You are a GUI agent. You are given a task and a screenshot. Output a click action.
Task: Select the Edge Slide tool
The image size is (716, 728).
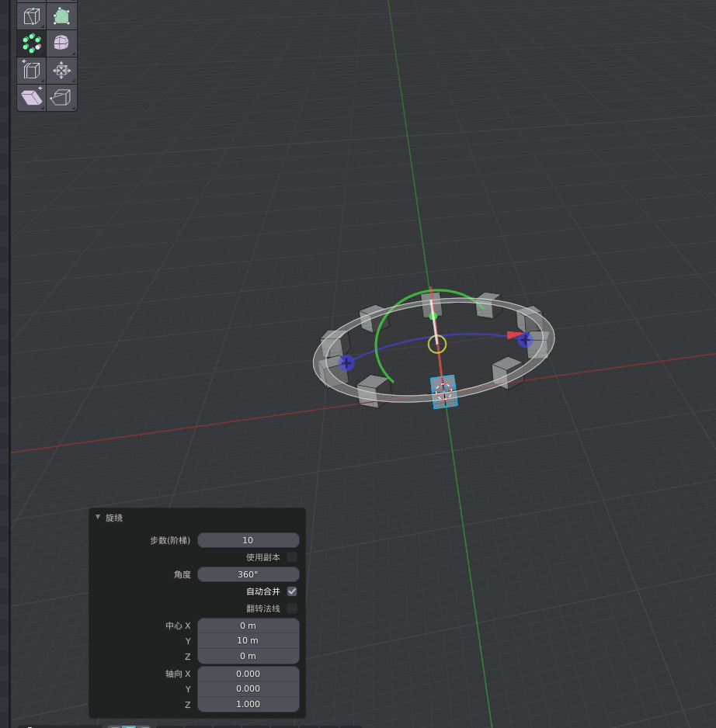pyautogui.click(x=32, y=70)
